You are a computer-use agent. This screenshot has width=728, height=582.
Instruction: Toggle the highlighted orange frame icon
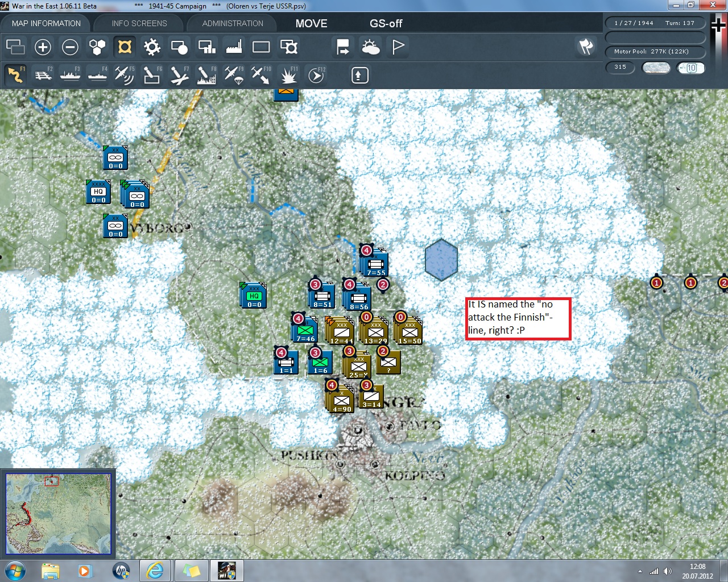125,47
